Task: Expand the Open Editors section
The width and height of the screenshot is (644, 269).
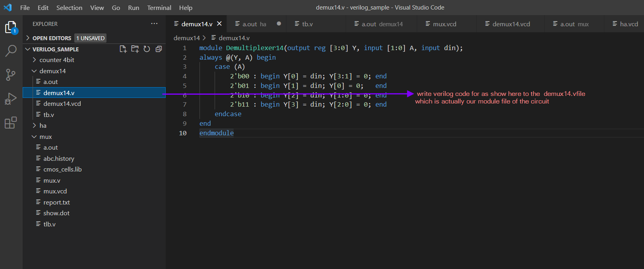Action: point(52,38)
